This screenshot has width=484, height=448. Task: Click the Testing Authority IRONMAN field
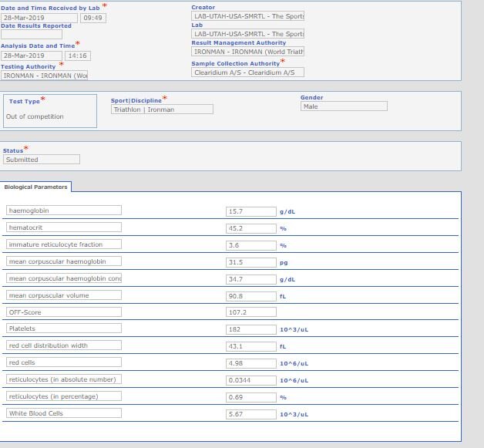[x=44, y=76]
